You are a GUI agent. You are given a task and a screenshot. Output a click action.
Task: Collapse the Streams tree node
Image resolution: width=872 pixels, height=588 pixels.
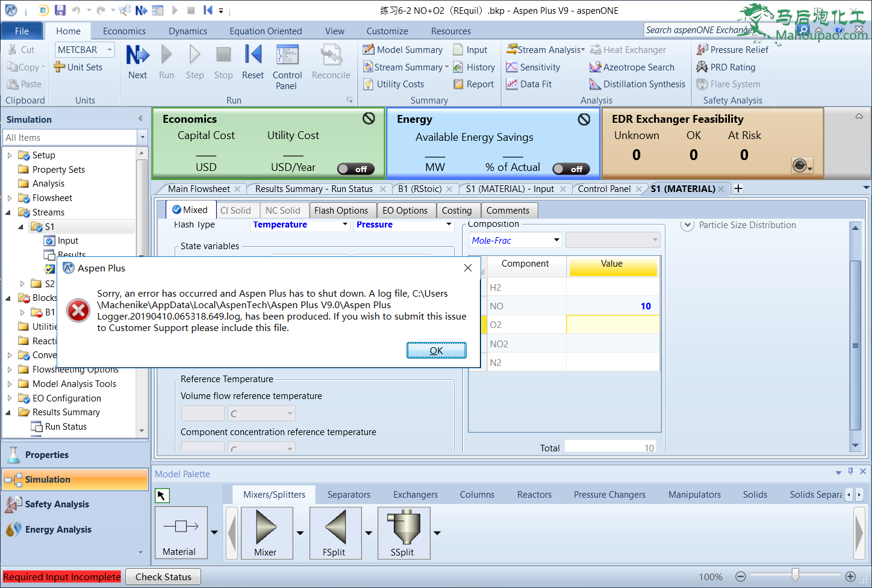pos(8,212)
